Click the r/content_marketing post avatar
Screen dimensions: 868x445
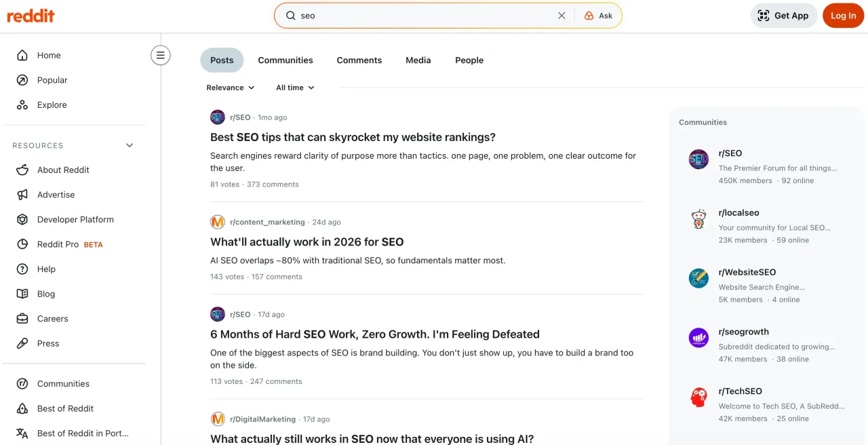pyautogui.click(x=218, y=222)
